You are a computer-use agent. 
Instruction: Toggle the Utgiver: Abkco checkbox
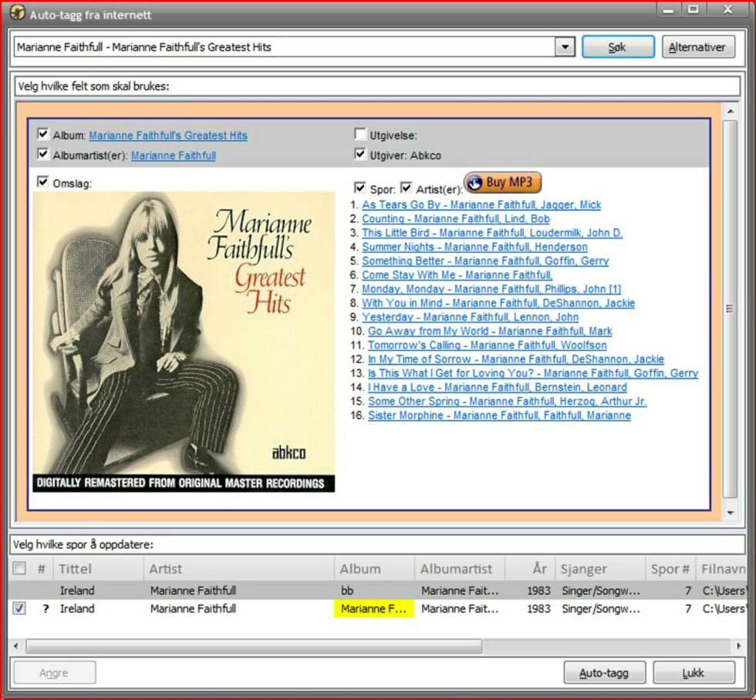pyautogui.click(x=359, y=153)
